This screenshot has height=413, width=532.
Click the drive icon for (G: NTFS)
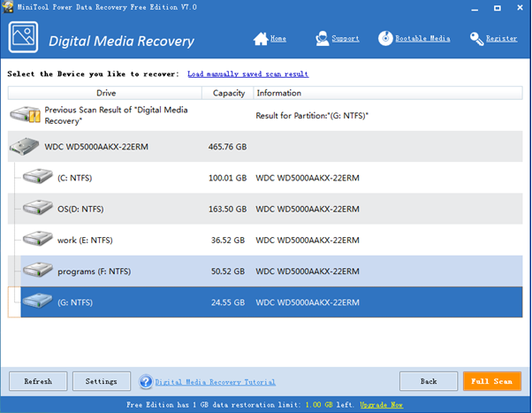tap(38, 301)
